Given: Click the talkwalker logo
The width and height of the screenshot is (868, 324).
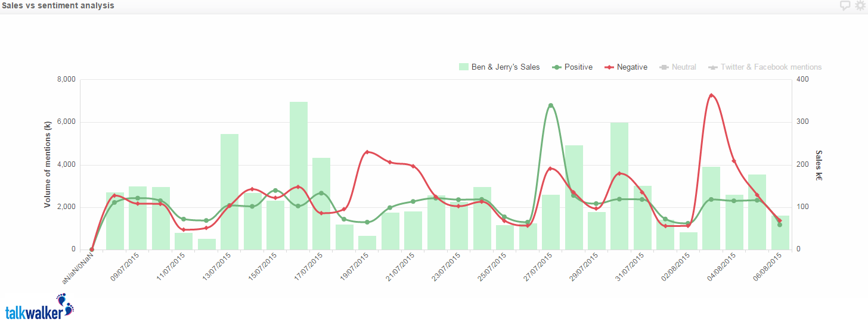Looking at the screenshot, I should (39, 307).
